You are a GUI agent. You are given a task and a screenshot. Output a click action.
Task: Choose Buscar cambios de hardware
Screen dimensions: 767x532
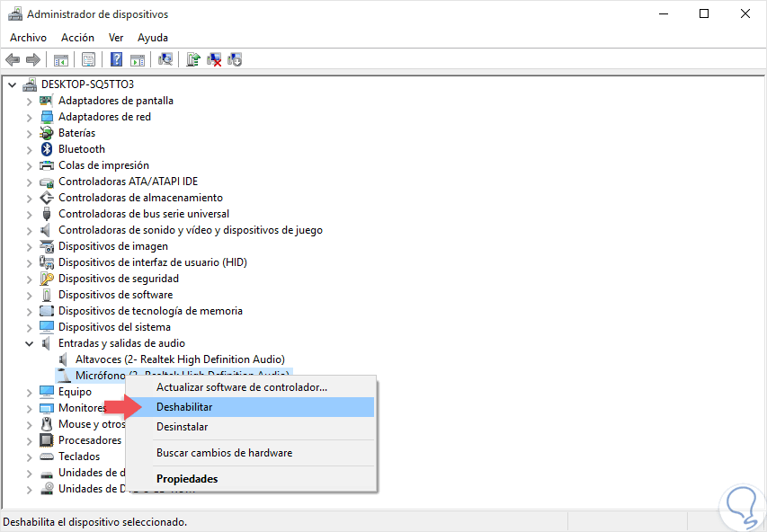tap(251, 453)
